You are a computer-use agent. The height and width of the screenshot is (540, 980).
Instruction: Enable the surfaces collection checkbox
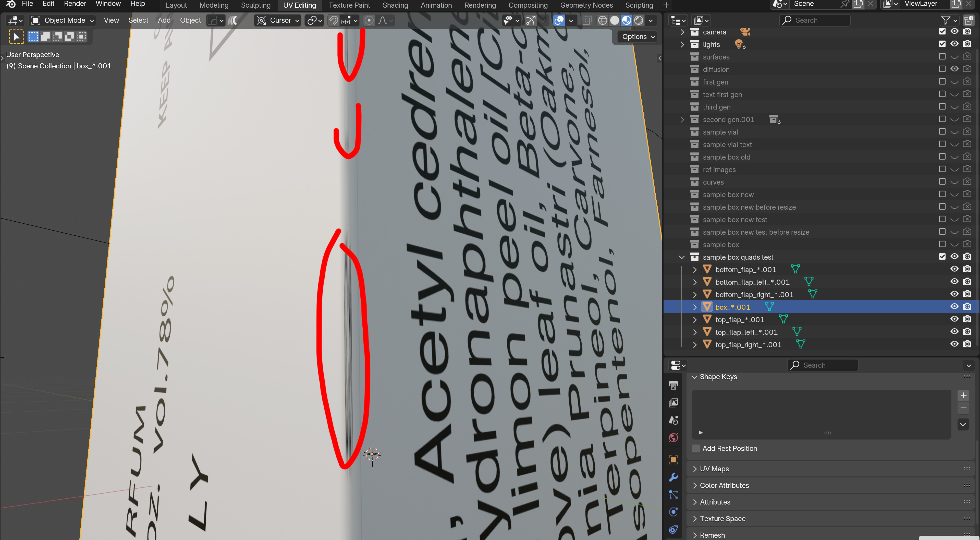click(x=942, y=57)
